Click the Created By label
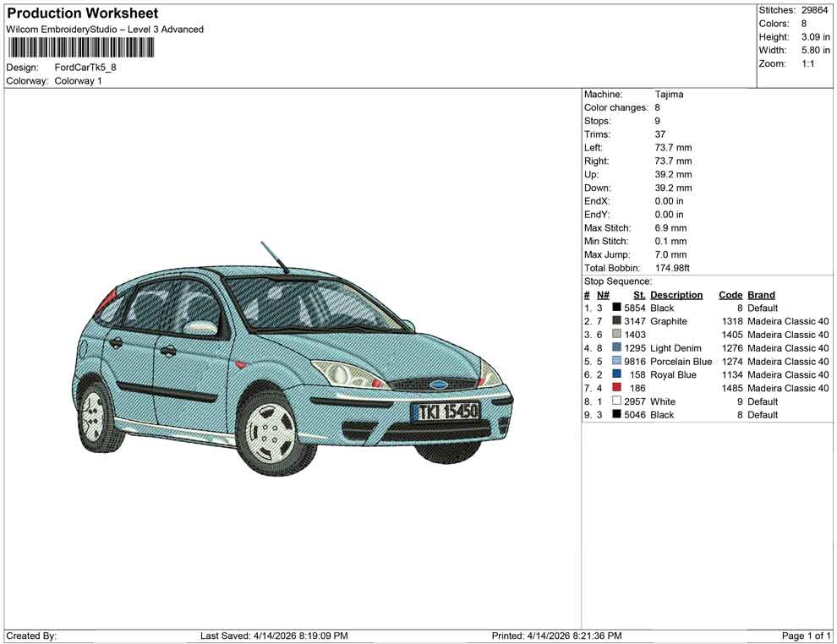Viewport: 837px width, 644px height. click(x=31, y=636)
